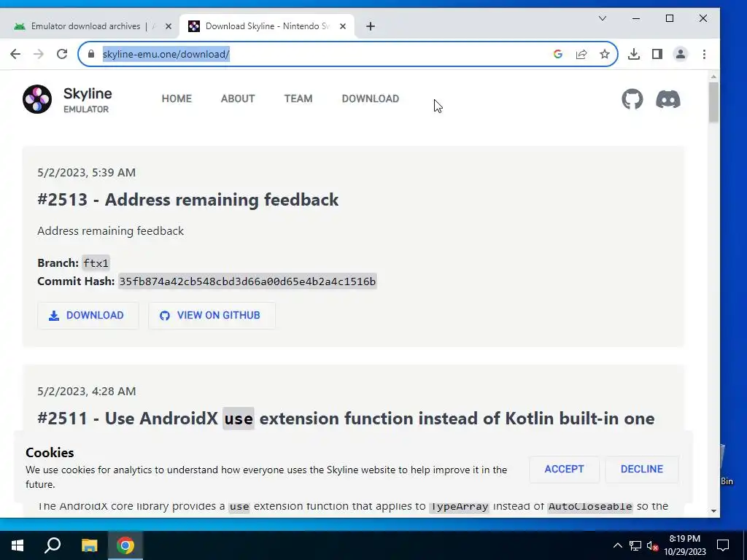Screen dimensions: 747x560
Task: Minimize the Chrome window
Action: 636,18
